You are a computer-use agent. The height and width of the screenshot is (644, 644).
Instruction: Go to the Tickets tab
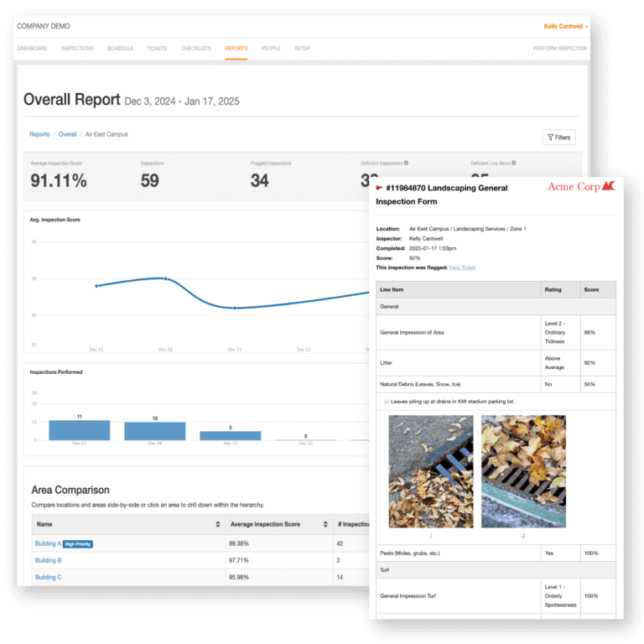[157, 49]
